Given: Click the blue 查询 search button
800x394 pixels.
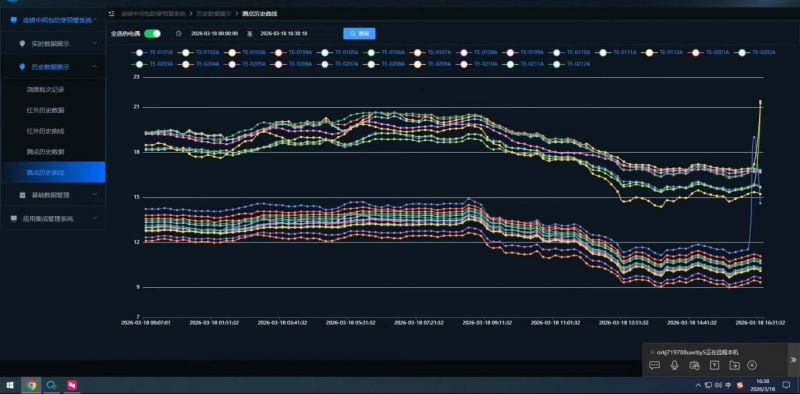Looking at the screenshot, I should (x=359, y=34).
